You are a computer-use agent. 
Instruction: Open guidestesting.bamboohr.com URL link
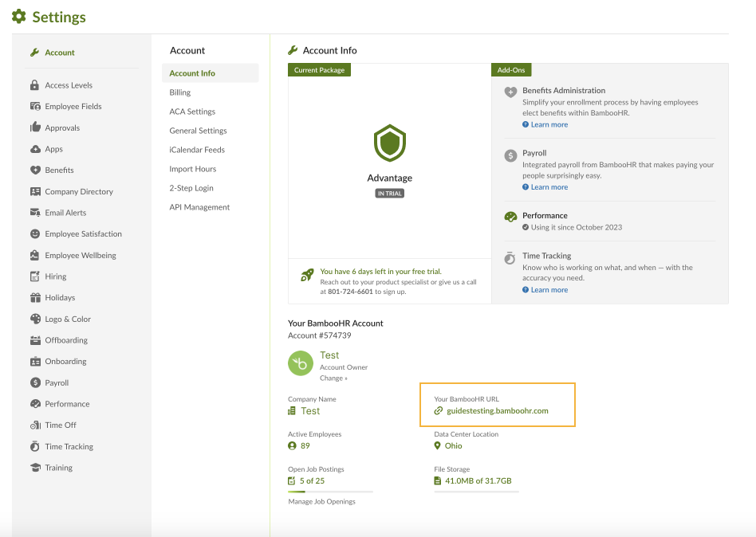click(497, 411)
